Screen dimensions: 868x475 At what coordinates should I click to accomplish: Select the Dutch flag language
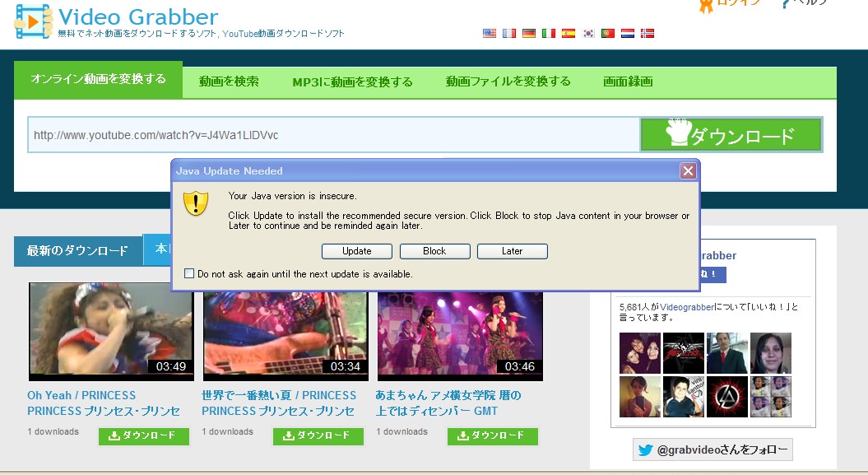click(628, 33)
